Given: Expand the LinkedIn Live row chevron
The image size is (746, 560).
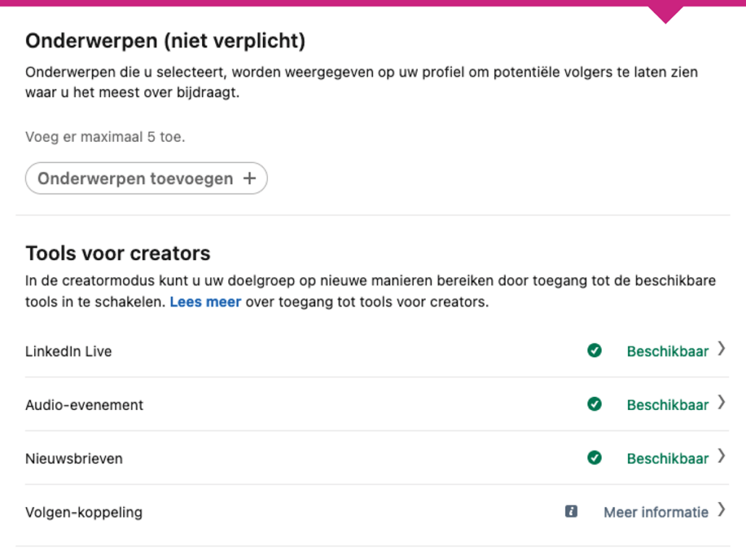Looking at the screenshot, I should click(721, 349).
